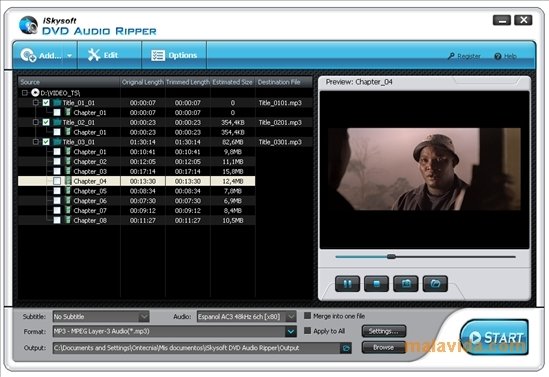Click destination file Title_0101.mp3
This screenshot has width=549, height=377.
[x=280, y=103]
